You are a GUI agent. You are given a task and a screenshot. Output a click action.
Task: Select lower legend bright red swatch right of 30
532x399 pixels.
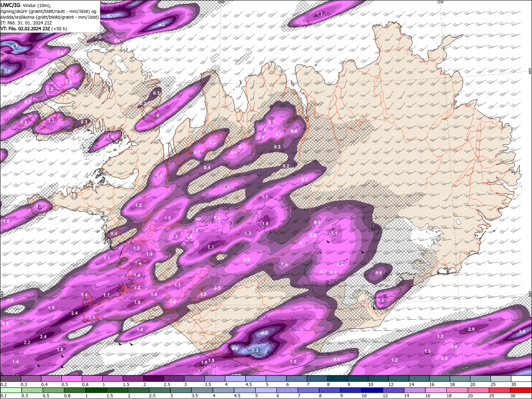[520, 390]
